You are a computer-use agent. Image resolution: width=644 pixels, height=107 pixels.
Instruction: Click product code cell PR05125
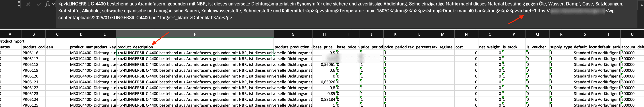(34, 105)
